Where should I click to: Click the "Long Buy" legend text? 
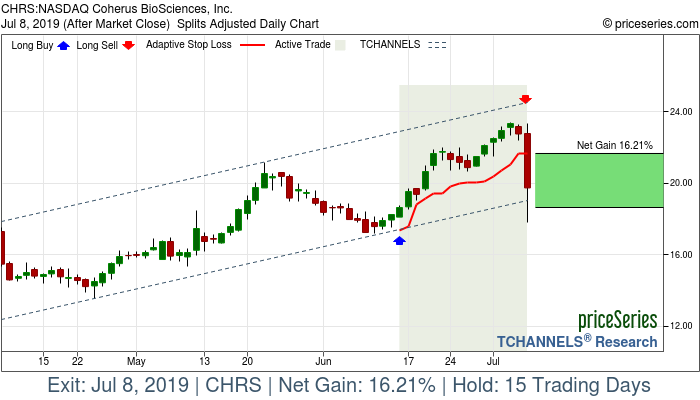point(32,46)
